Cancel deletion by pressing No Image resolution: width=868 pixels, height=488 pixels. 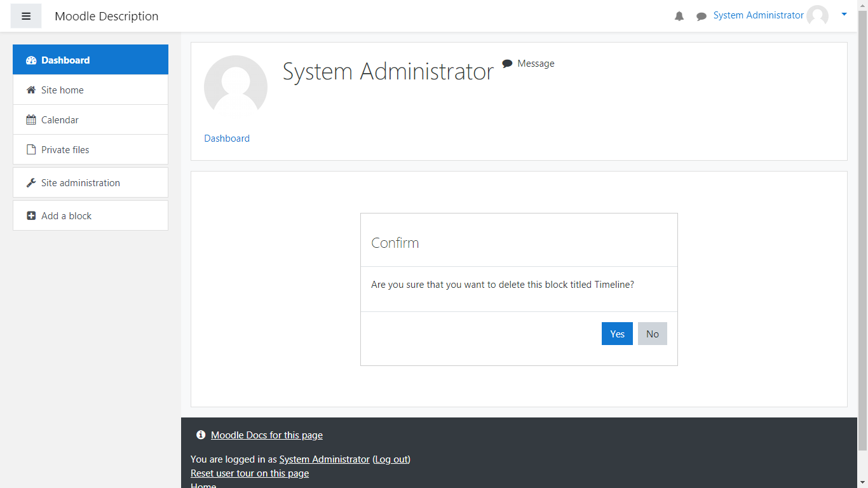tap(653, 334)
